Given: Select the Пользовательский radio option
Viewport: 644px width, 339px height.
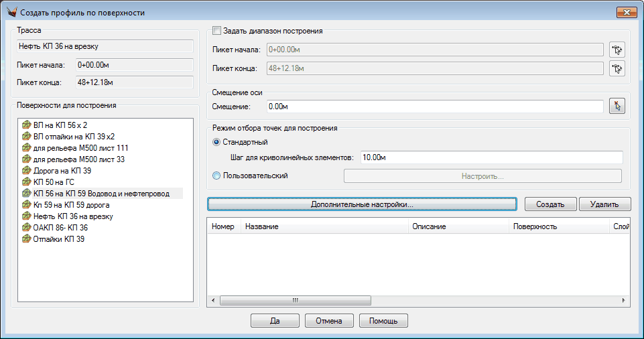Looking at the screenshot, I should [x=216, y=176].
